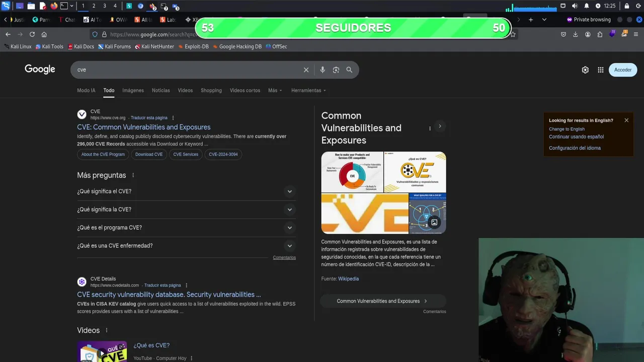Switch to workspace 2
Viewport: 644px width, 362px height.
94,6
